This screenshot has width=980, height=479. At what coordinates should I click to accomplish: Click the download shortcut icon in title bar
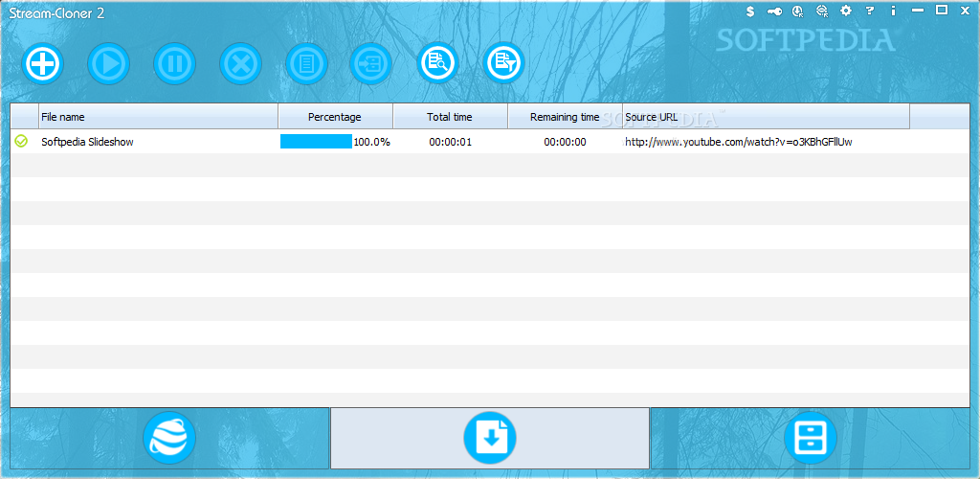797,11
